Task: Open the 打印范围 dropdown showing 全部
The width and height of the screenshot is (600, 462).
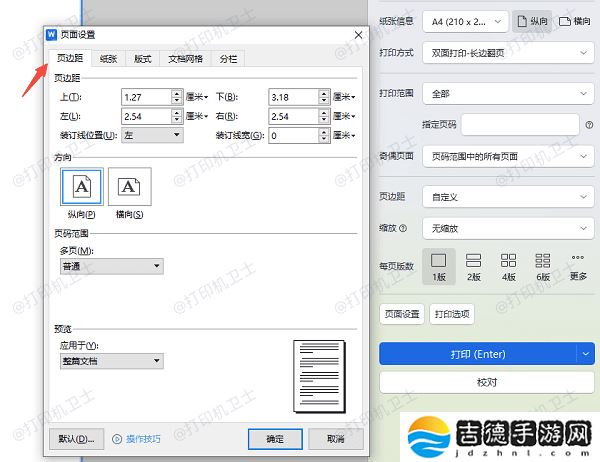Action: click(x=508, y=94)
